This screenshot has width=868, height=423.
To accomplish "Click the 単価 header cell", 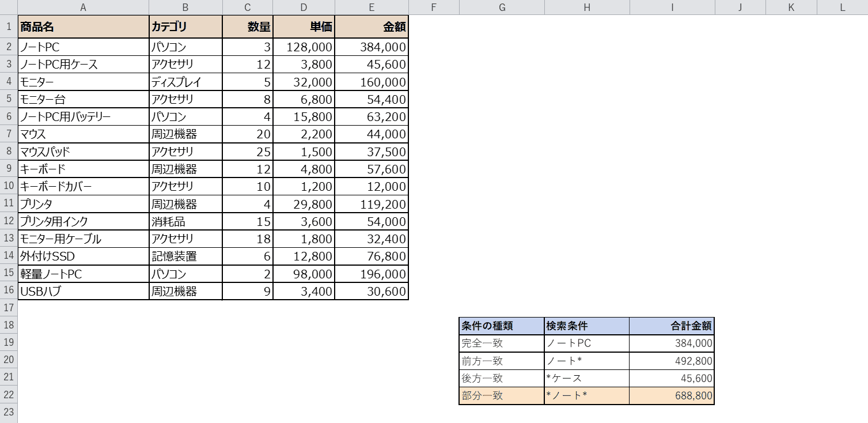I will coord(304,27).
